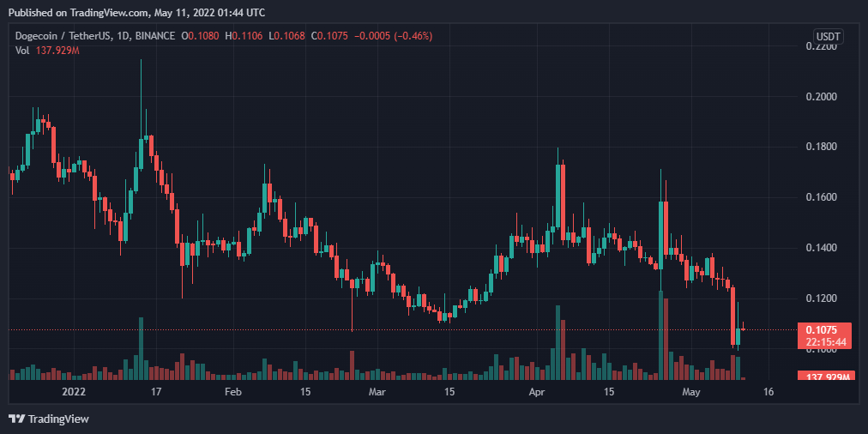Click the TradingView wordmark text
This screenshot has height=434, width=868.
[58, 419]
